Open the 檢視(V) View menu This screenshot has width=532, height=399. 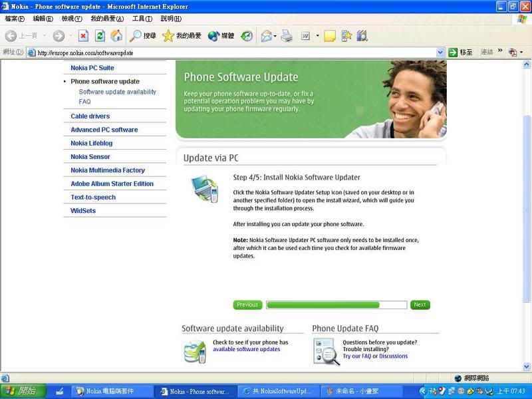tap(72, 19)
